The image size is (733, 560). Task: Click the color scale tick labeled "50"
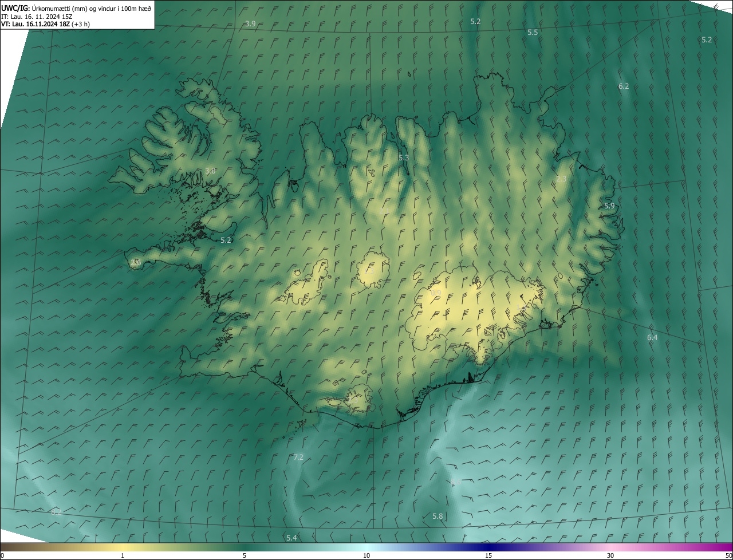point(728,555)
